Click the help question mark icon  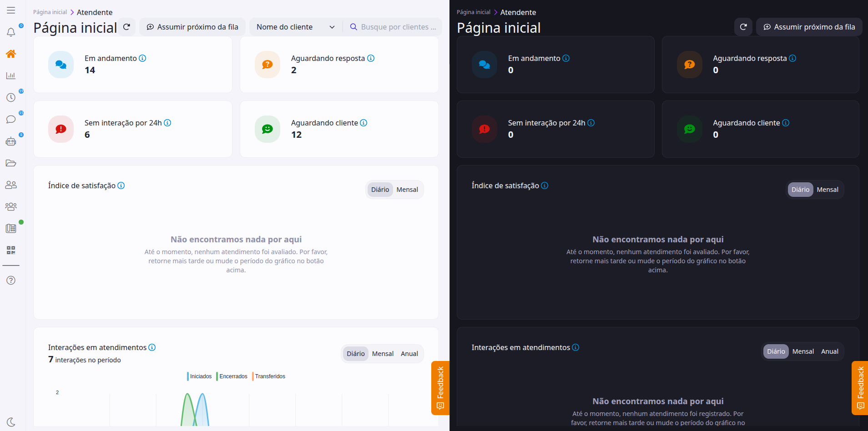click(x=11, y=280)
